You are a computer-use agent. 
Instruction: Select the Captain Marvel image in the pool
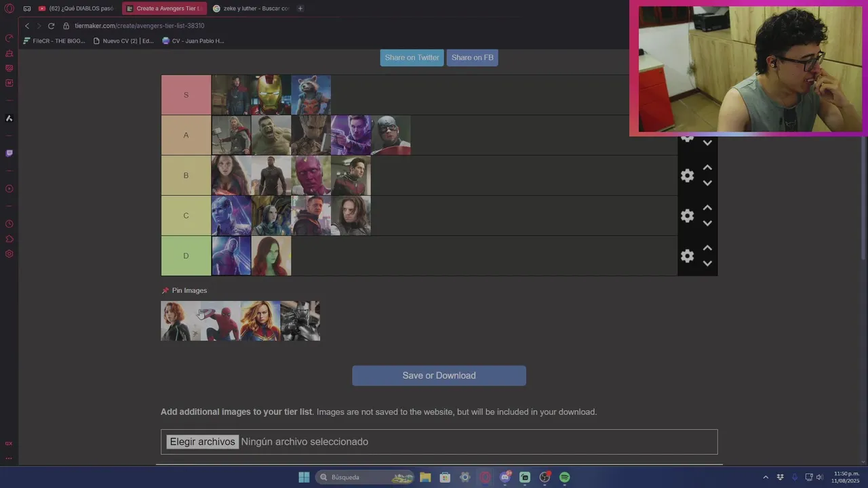(260, 321)
